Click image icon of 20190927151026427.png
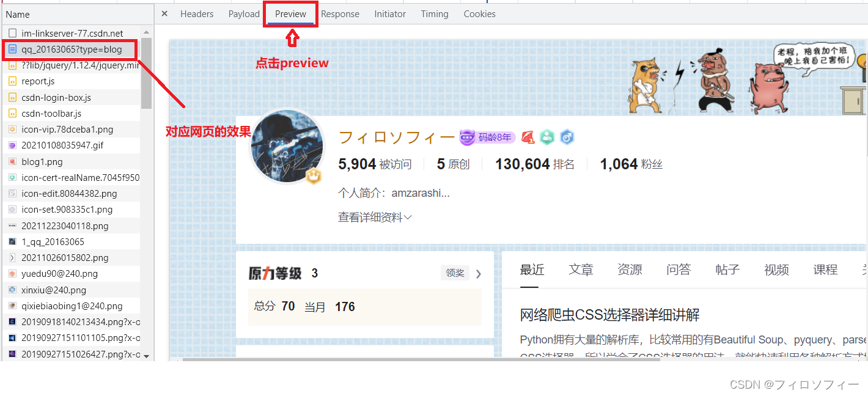 click(12, 354)
